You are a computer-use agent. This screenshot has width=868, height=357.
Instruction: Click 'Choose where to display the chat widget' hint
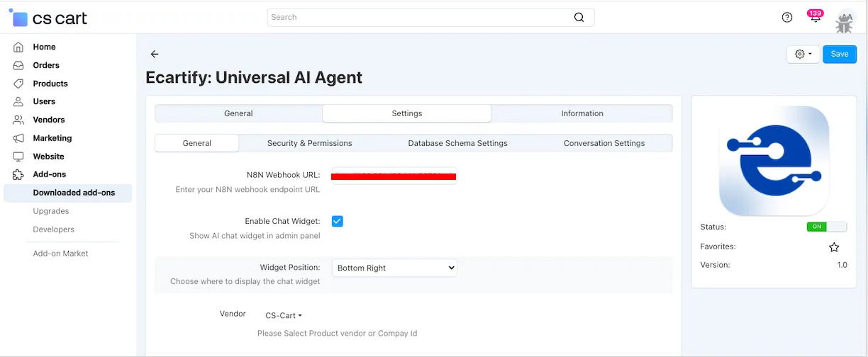[245, 281]
